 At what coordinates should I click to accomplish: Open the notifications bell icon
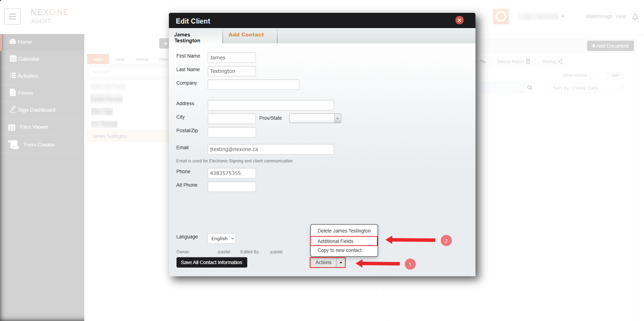click(635, 17)
